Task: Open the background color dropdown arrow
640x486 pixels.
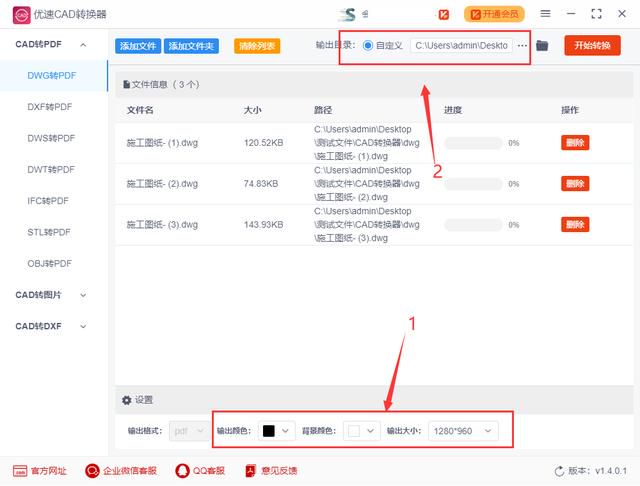Action: [x=370, y=431]
